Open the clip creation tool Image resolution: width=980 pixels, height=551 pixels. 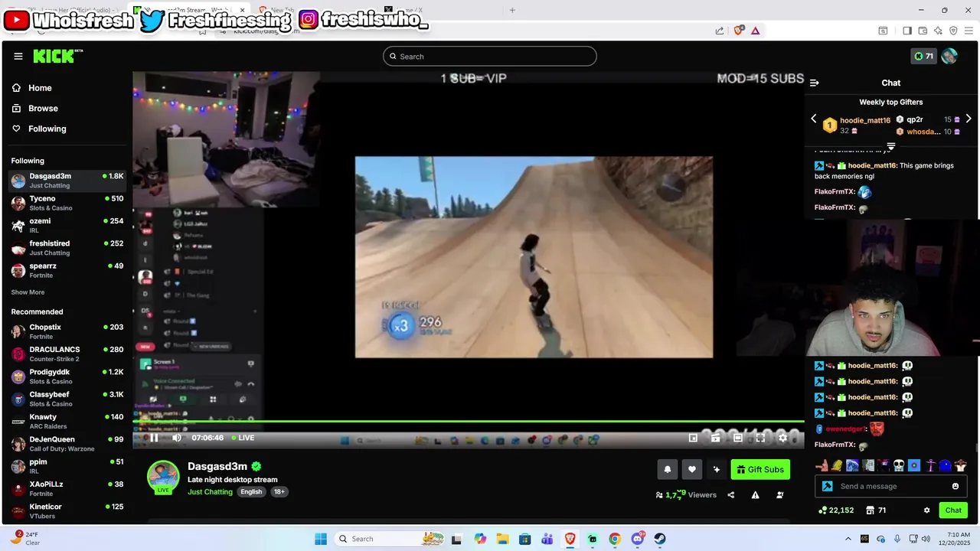click(x=715, y=438)
